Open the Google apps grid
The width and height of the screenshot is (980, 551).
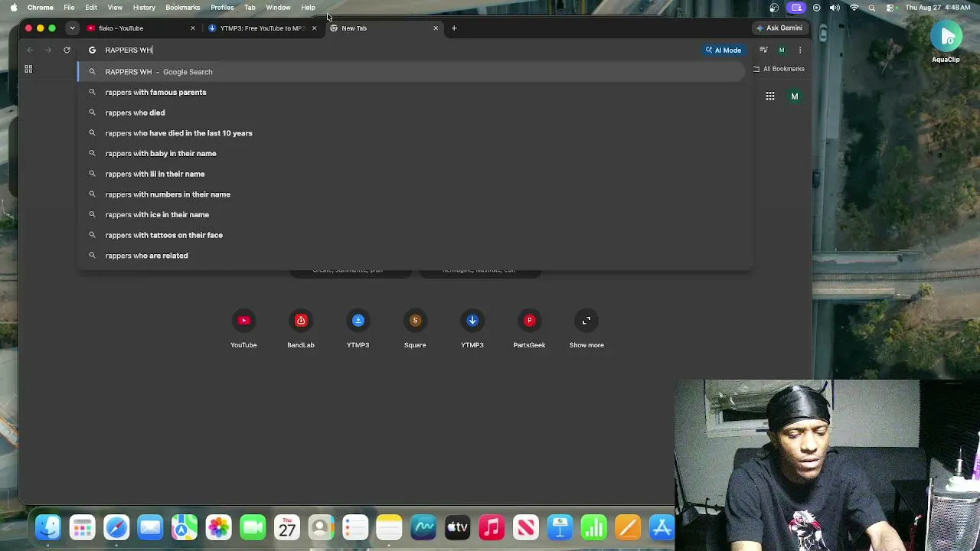point(770,96)
